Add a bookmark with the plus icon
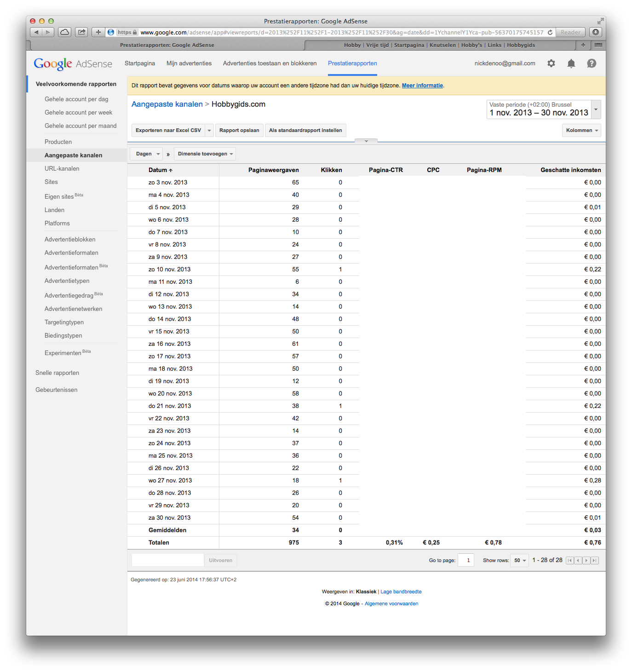632x672 pixels. click(x=98, y=32)
